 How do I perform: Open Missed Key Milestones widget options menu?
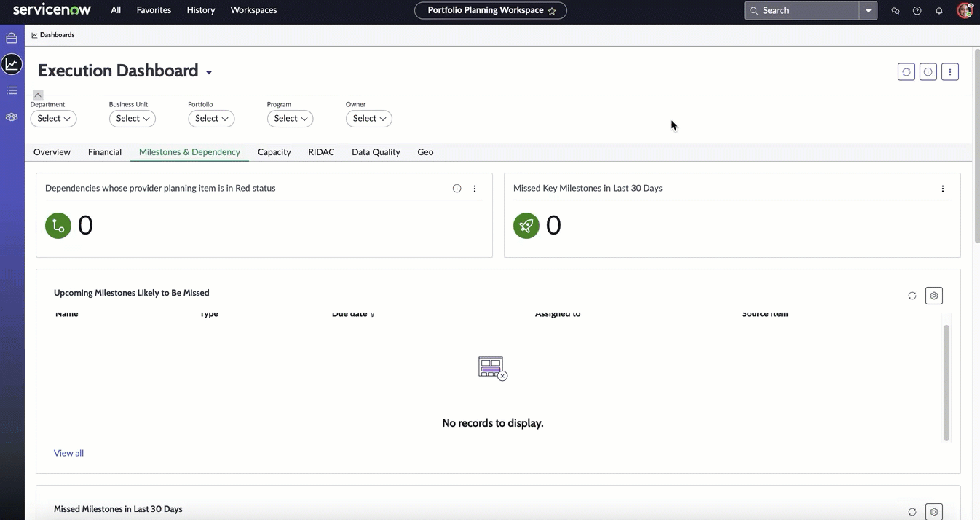pyautogui.click(x=943, y=189)
